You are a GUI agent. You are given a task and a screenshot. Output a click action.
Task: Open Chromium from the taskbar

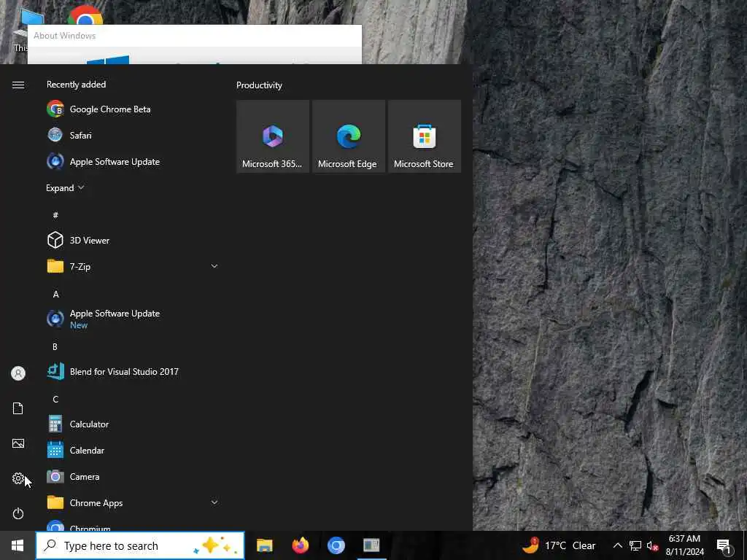click(x=336, y=545)
